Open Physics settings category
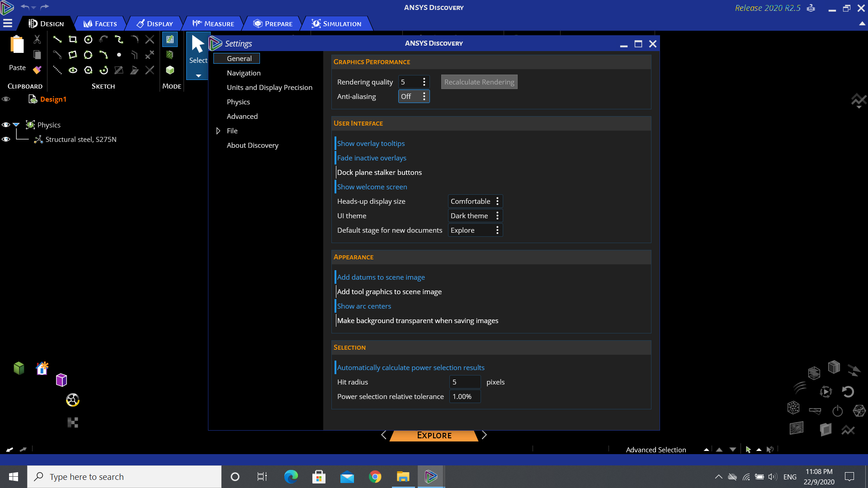 click(238, 102)
